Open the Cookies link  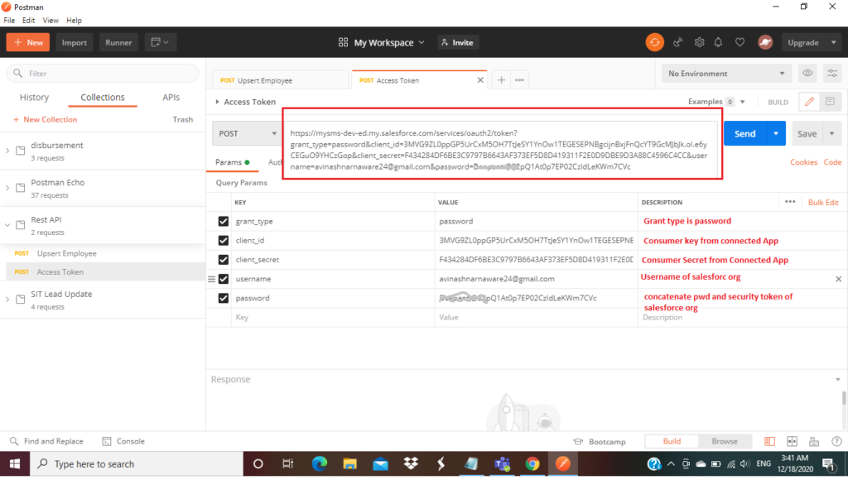coord(803,162)
